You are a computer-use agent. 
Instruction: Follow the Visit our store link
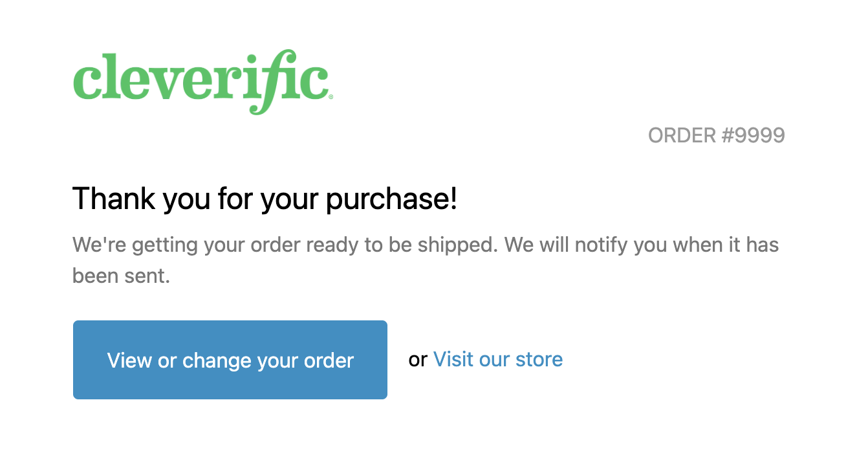click(x=498, y=359)
